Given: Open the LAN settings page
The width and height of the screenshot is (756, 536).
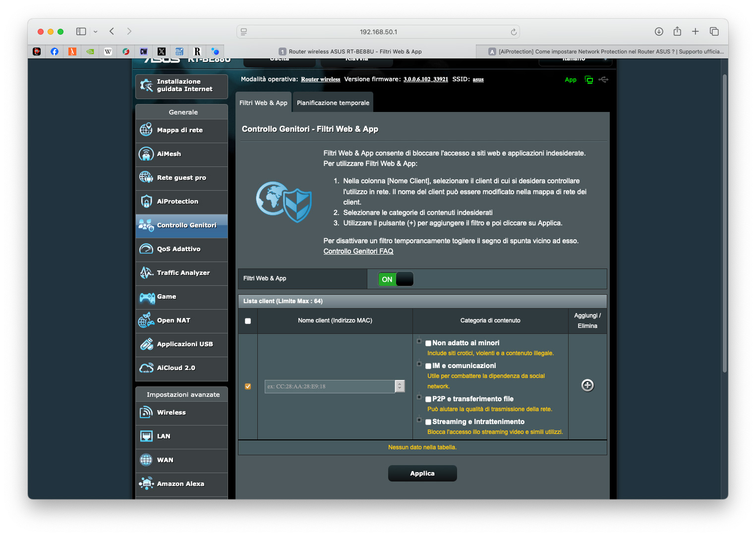Looking at the screenshot, I should (181, 436).
